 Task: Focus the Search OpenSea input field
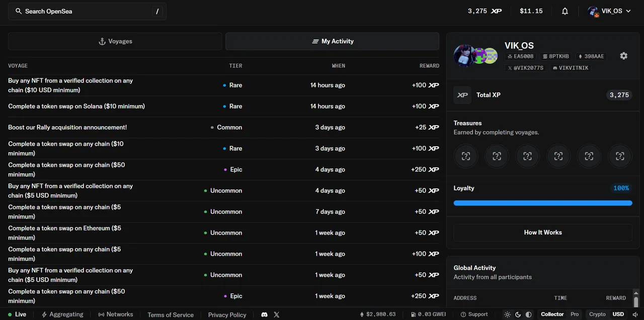pos(87,11)
